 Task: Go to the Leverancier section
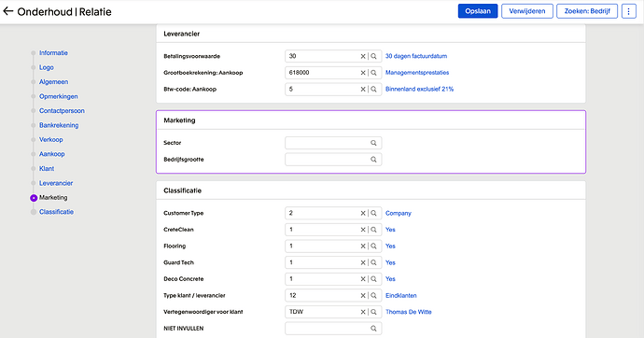pyautogui.click(x=56, y=183)
